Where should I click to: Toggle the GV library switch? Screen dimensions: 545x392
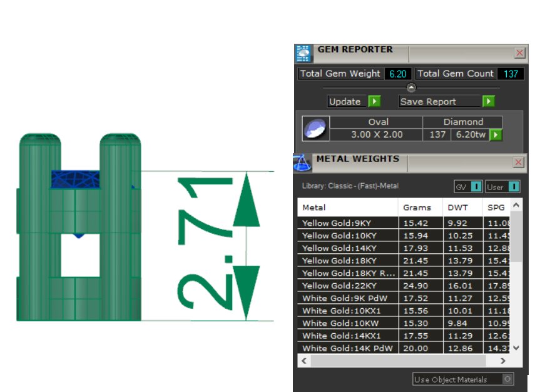pyautogui.click(x=477, y=186)
